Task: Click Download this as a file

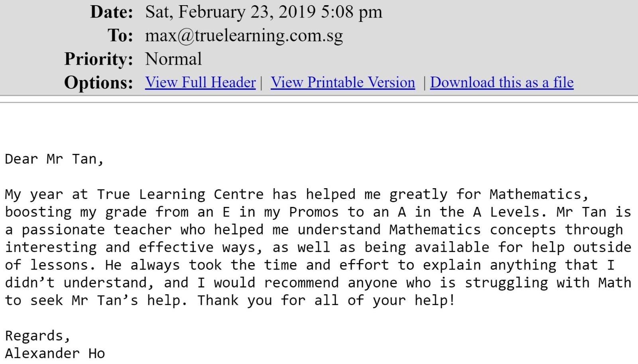Action: click(x=502, y=83)
